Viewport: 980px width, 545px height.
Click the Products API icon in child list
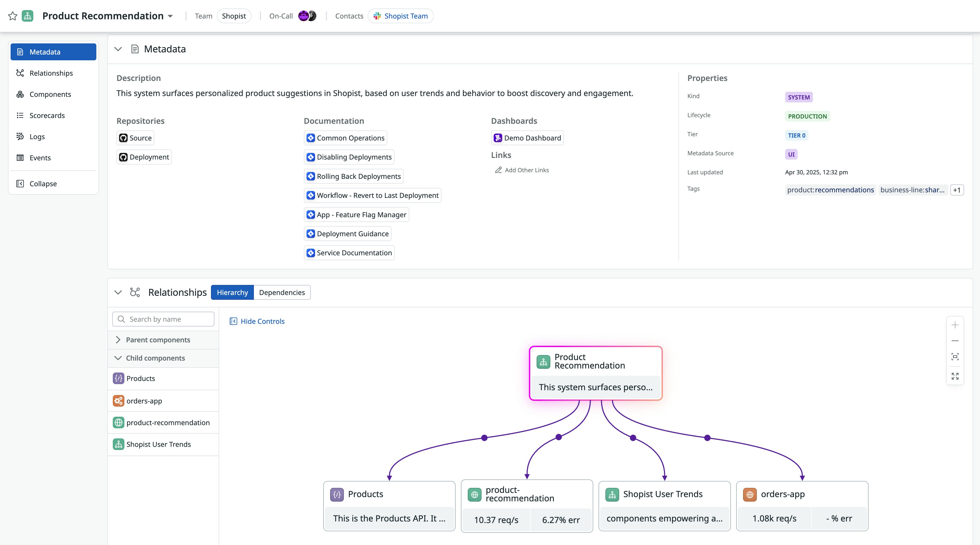[118, 378]
